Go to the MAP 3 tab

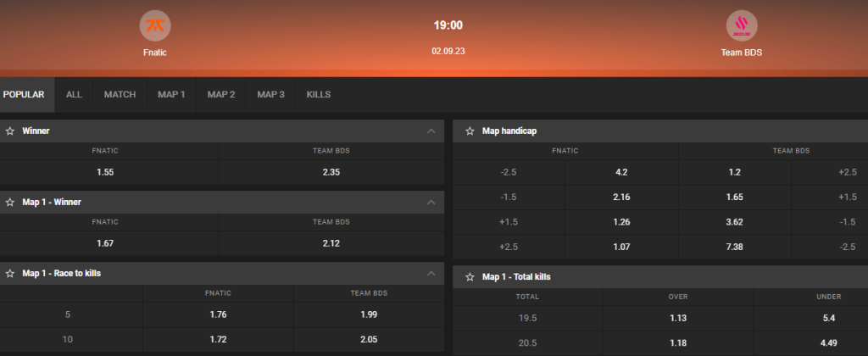pyautogui.click(x=270, y=95)
